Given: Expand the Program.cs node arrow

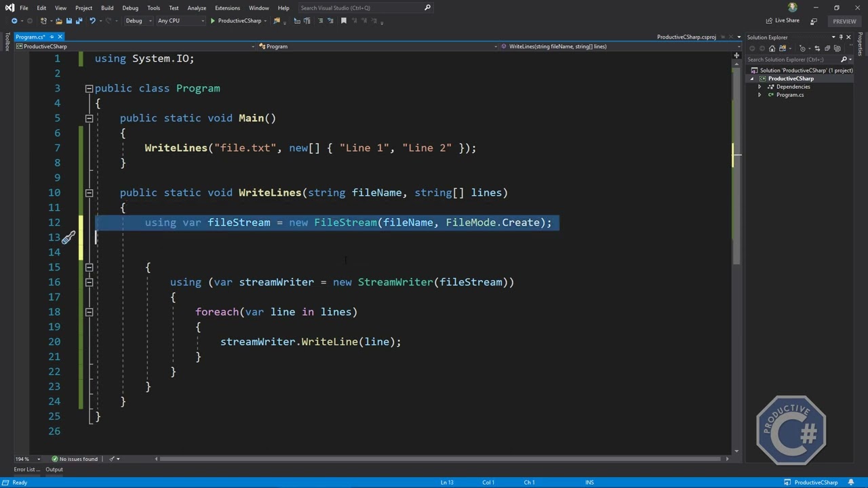Looking at the screenshot, I should click(759, 95).
